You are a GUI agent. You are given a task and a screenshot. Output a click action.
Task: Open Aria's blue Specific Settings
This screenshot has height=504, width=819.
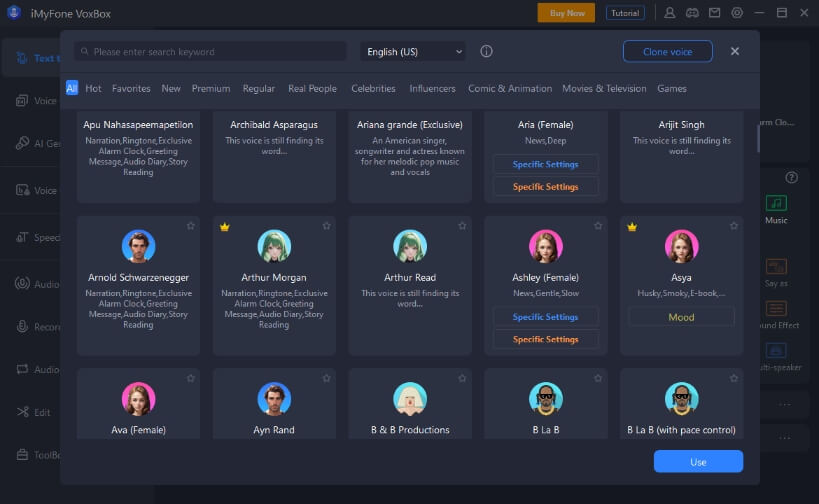546,165
